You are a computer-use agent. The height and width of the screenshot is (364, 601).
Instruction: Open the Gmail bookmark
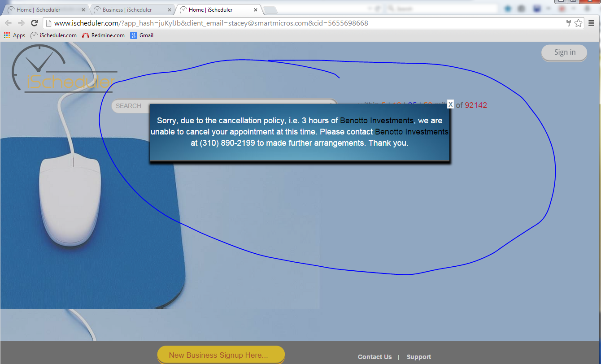pos(142,35)
